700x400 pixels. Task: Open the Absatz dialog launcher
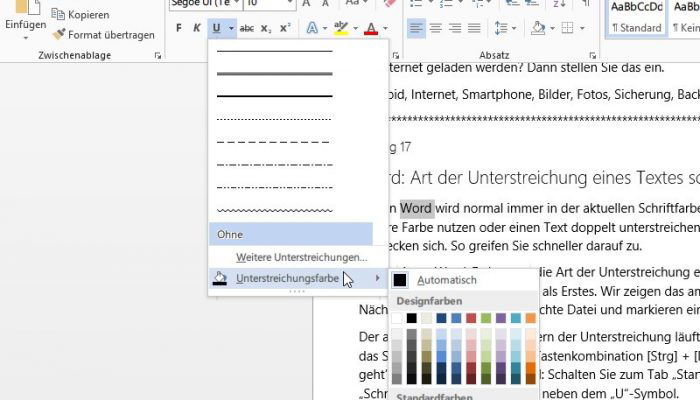[x=592, y=55]
